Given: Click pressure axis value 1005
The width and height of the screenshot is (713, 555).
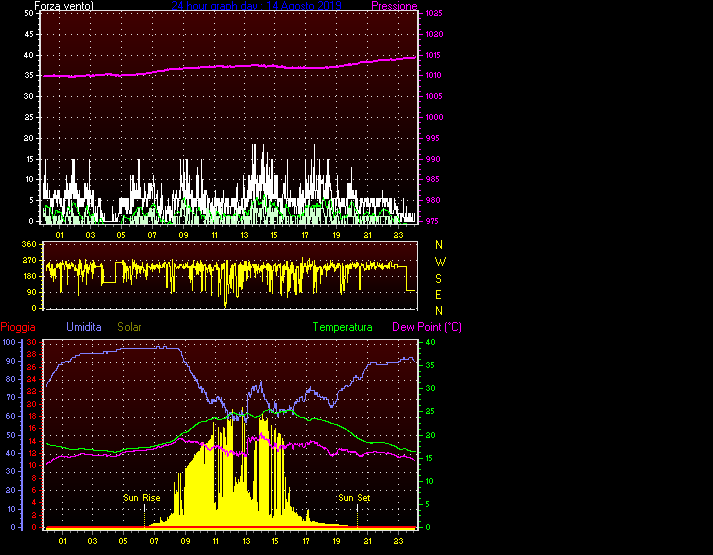Looking at the screenshot, I should (434, 96).
